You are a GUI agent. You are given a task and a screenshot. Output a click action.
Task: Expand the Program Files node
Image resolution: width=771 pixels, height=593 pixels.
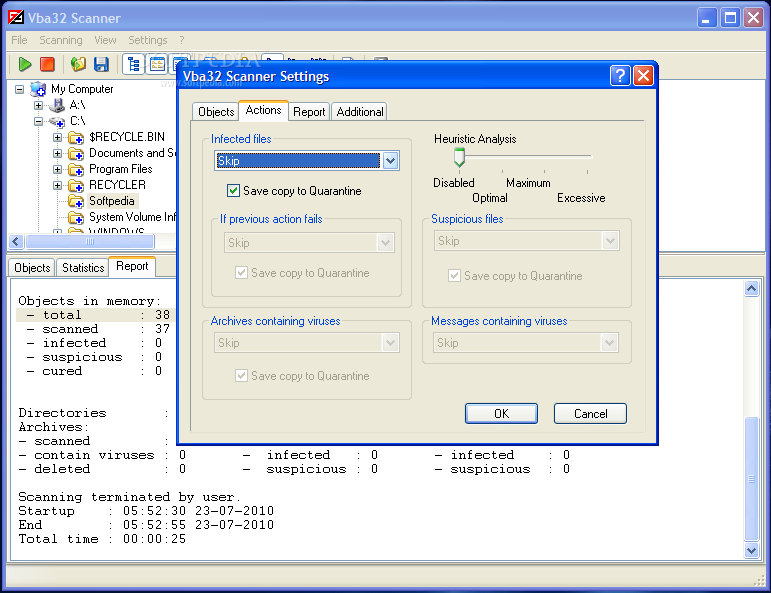coord(58,170)
